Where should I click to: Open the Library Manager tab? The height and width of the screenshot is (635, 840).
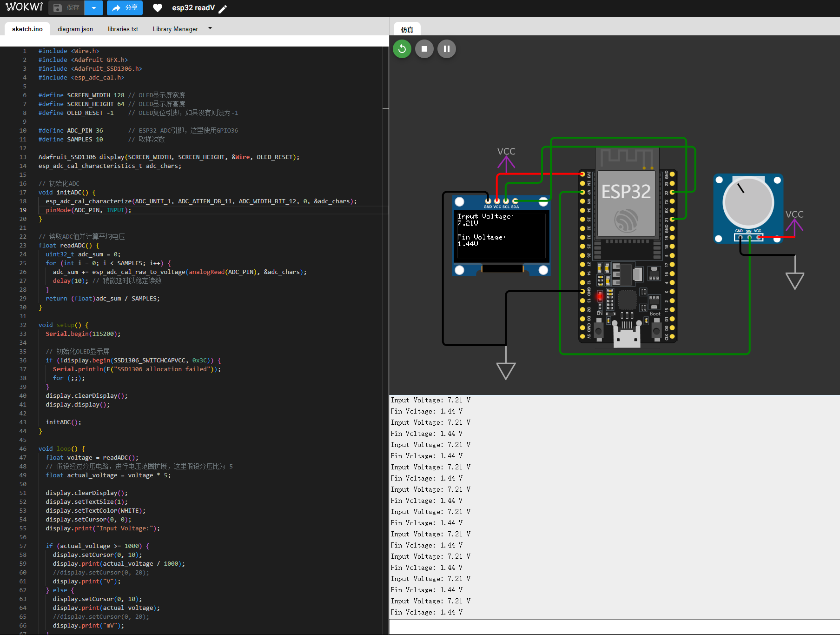[x=175, y=29]
